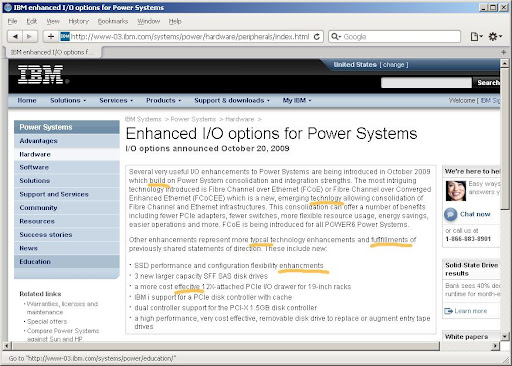The height and width of the screenshot is (366, 512).
Task: Click the phone number 1-866-883-8901
Action: coord(468,239)
